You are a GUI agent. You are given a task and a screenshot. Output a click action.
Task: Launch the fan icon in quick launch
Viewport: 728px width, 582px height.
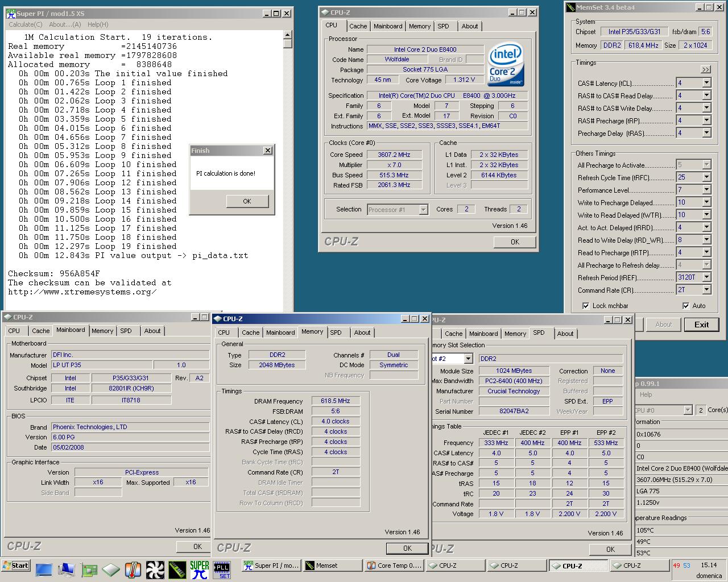coord(155,569)
